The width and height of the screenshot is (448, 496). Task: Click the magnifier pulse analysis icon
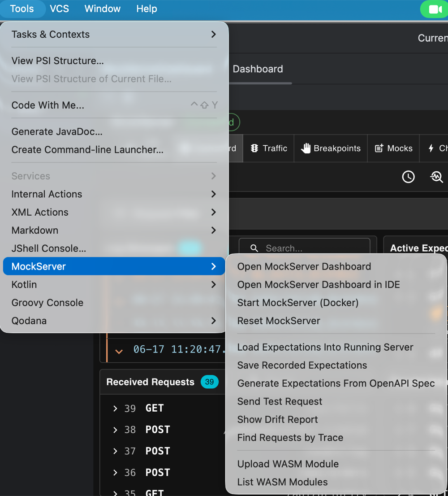point(436,177)
